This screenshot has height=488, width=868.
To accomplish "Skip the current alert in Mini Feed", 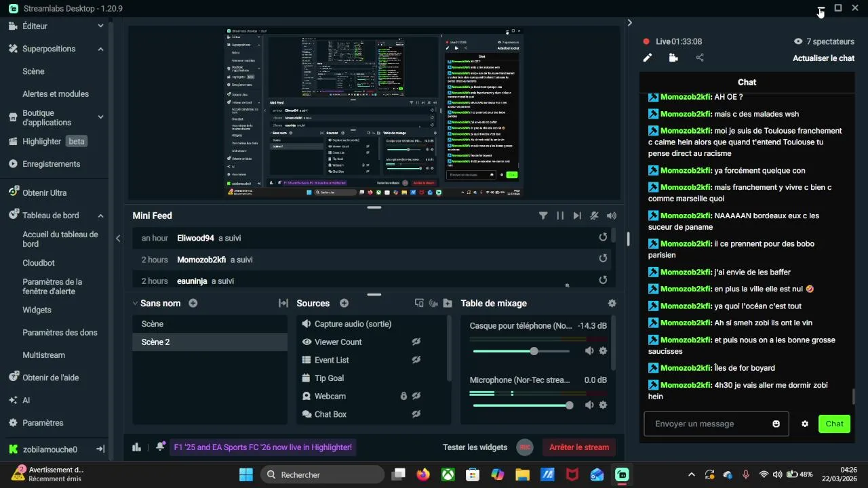I will click(x=577, y=216).
